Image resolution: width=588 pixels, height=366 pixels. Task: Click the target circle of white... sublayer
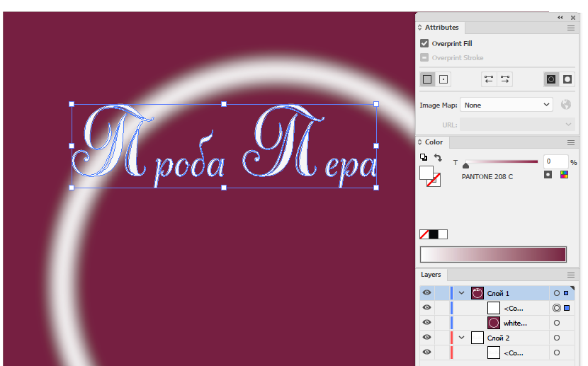pyautogui.click(x=557, y=323)
